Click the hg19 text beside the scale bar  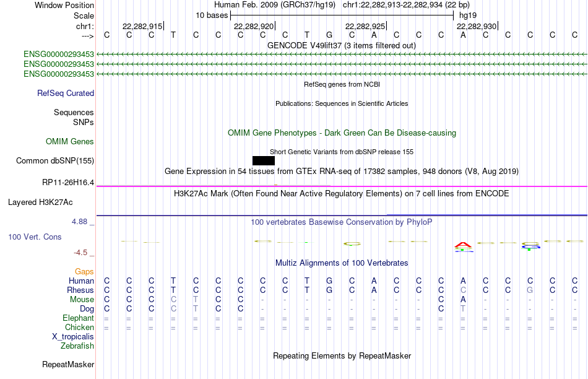click(468, 15)
